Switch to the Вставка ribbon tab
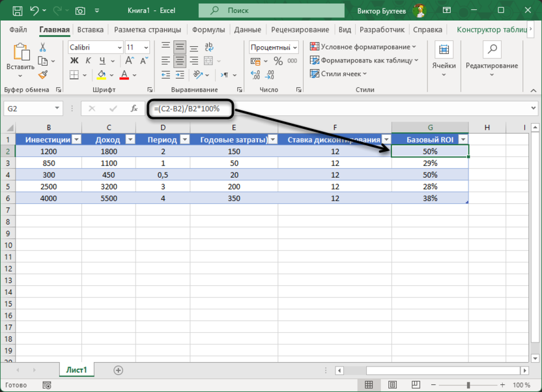 tap(91, 29)
